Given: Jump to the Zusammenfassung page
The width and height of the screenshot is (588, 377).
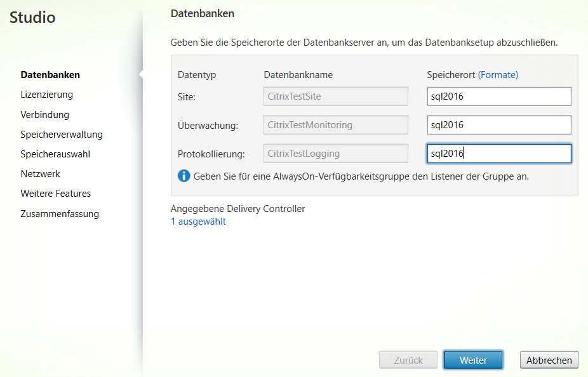Looking at the screenshot, I should (59, 214).
